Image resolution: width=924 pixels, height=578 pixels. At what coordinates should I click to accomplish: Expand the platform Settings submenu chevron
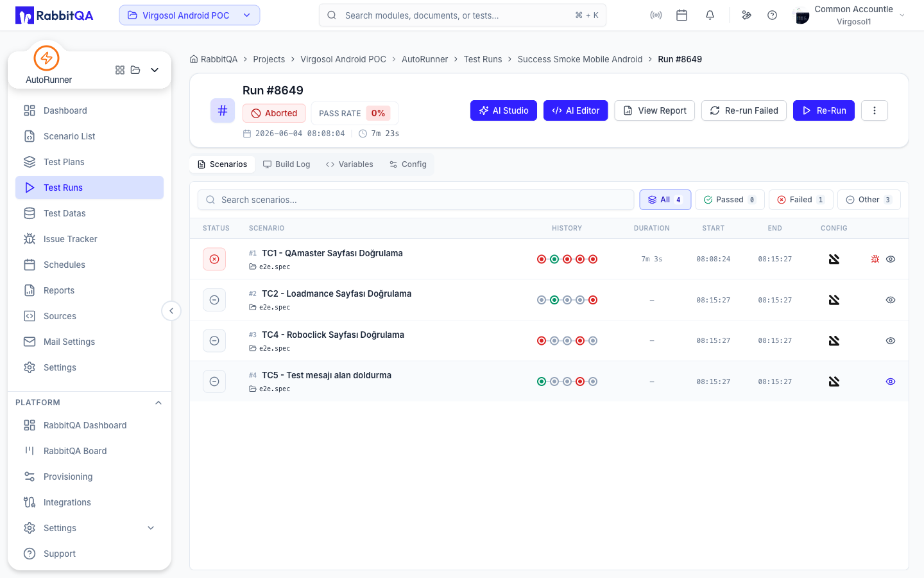[x=151, y=528]
